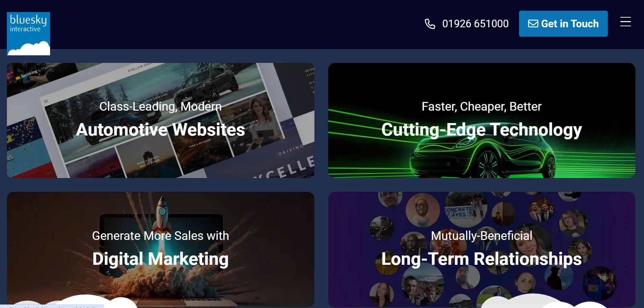Click the bearded man with glasses photo
This screenshot has width=644, height=308.
(422, 210)
